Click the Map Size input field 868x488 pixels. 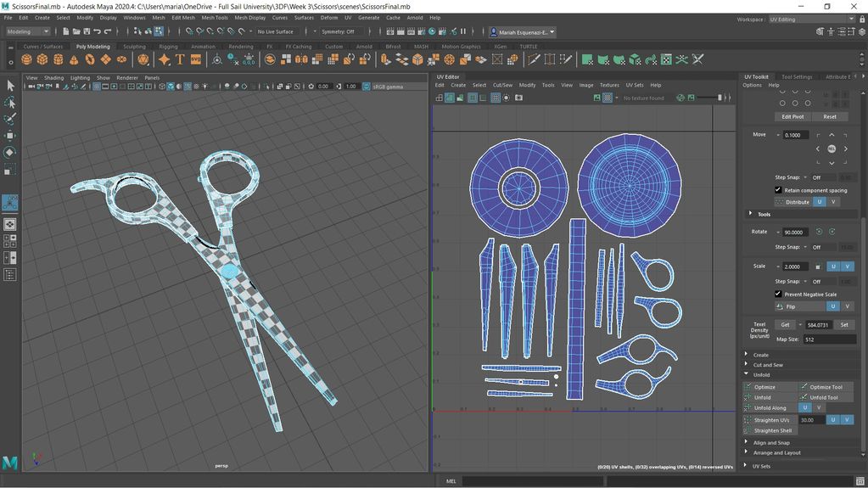tap(829, 339)
